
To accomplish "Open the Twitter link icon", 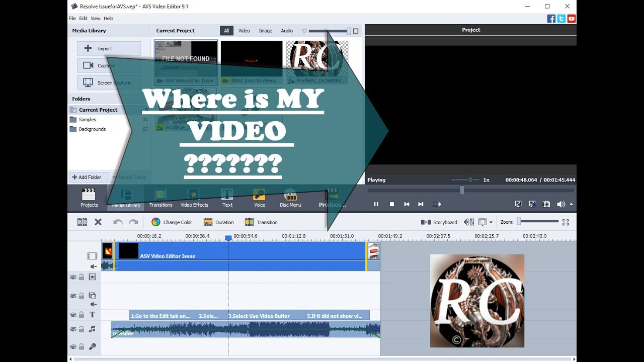I will click(561, 19).
